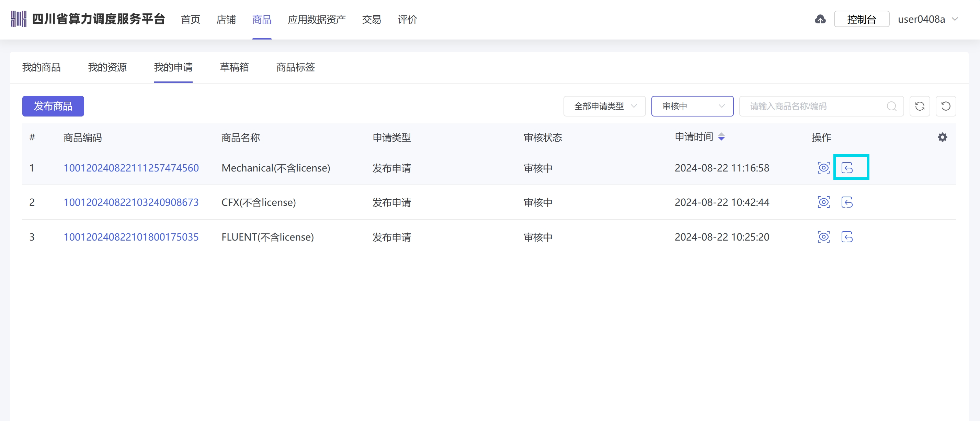Open 交易 in top navigation
Screen dimensions: 980x421
[x=371, y=19]
